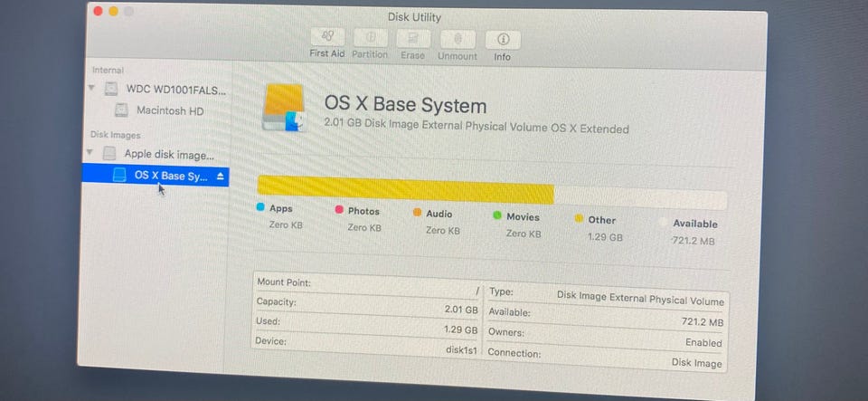
Task: Click the Type value Disk Image External Physical Volume
Action: (640, 299)
